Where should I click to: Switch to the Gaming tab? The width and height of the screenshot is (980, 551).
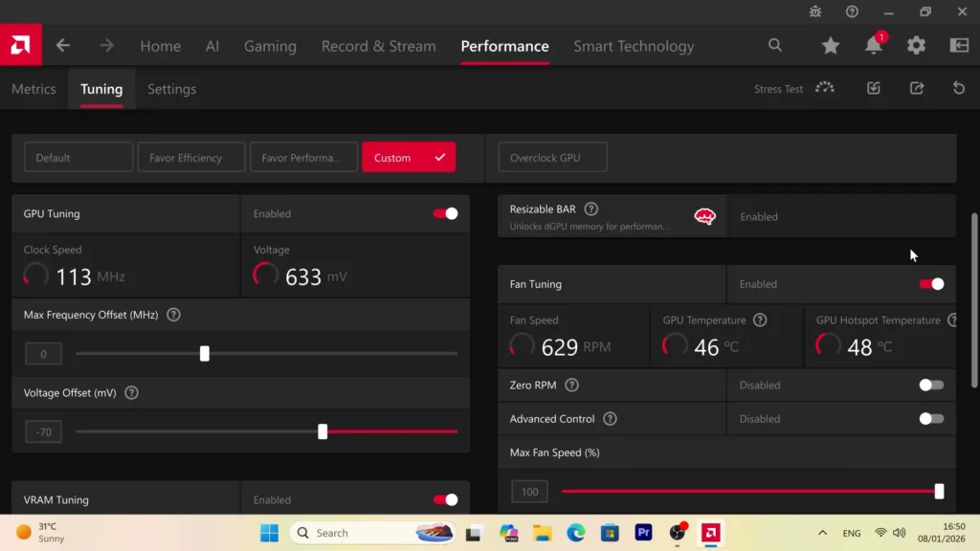click(270, 46)
